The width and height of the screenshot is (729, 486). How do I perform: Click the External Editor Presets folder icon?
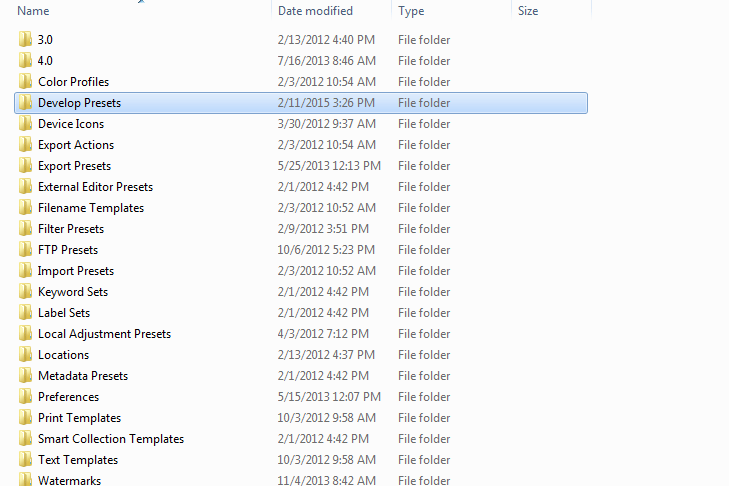pos(26,186)
